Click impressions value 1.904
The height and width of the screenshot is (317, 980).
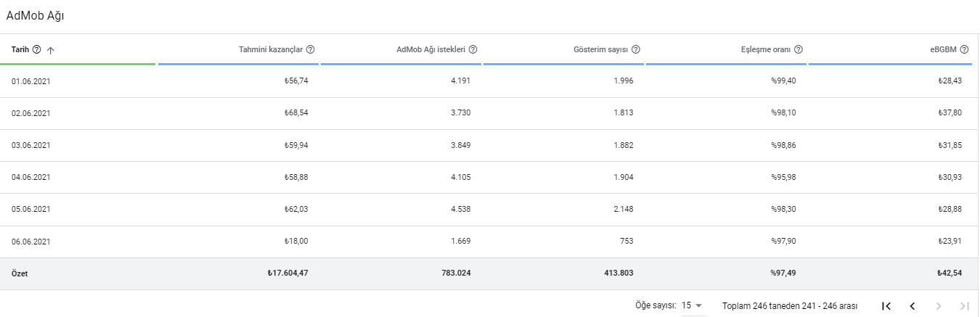[x=624, y=176]
